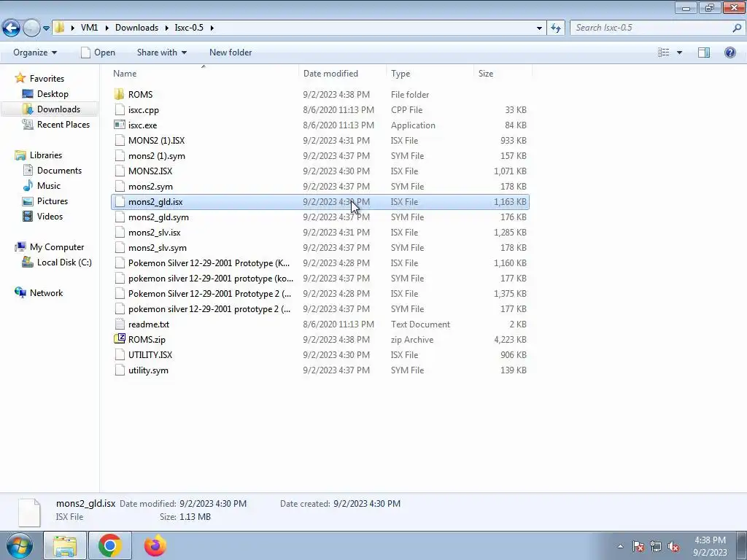The width and height of the screenshot is (747, 560).
Task: Select the mons2 (1).sym file
Action: point(157,156)
